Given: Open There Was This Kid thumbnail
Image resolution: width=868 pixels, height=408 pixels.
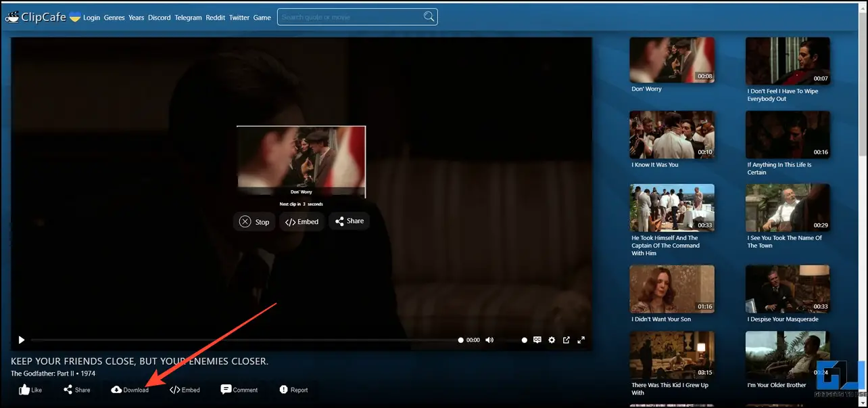Looking at the screenshot, I should pyautogui.click(x=672, y=354).
